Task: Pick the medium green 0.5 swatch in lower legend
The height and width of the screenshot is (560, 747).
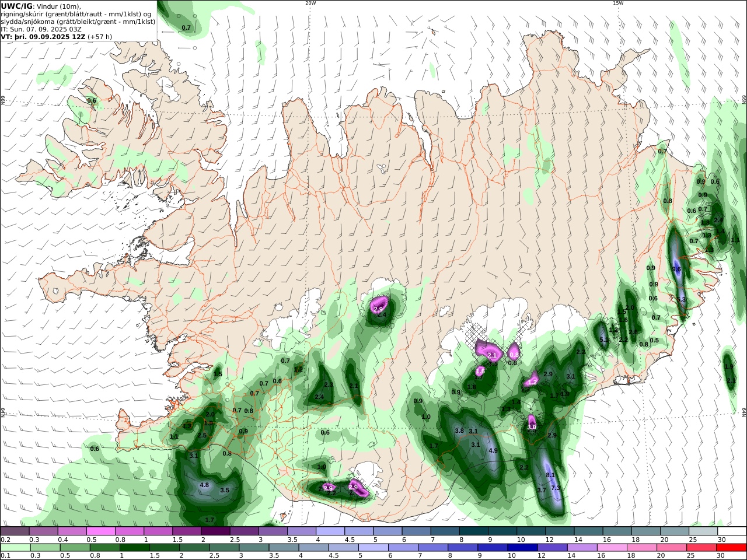Action: (x=75, y=547)
